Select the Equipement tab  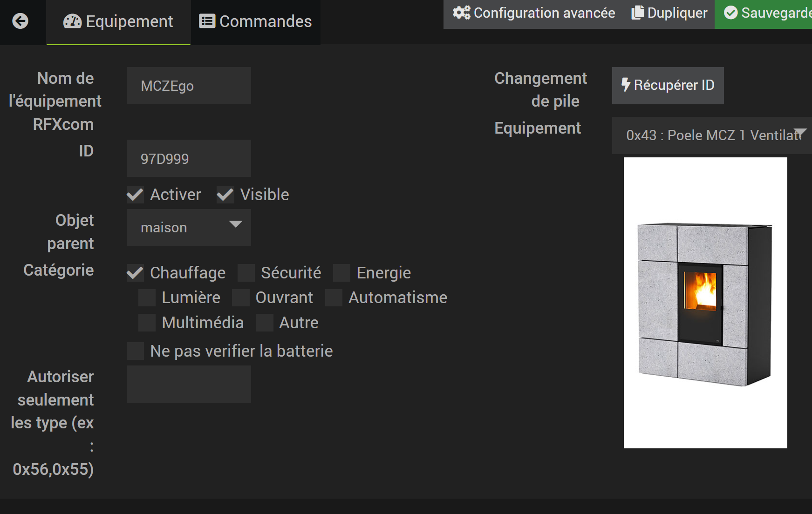118,22
